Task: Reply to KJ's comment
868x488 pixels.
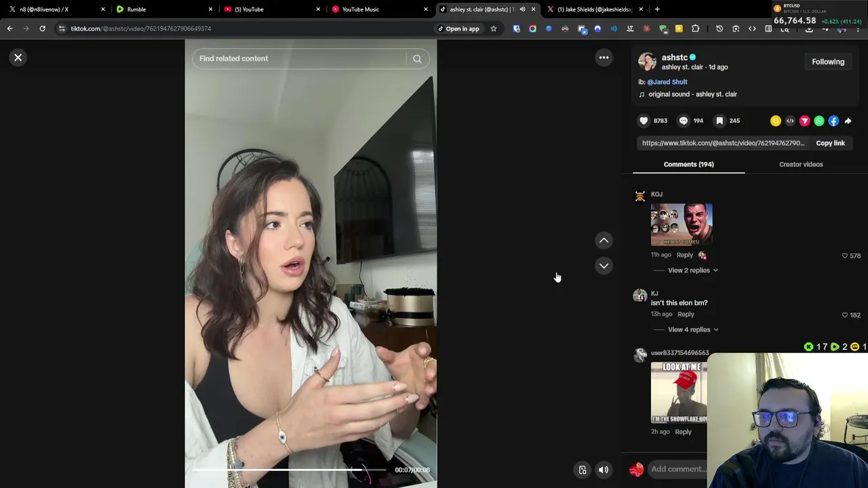Action: coord(686,314)
